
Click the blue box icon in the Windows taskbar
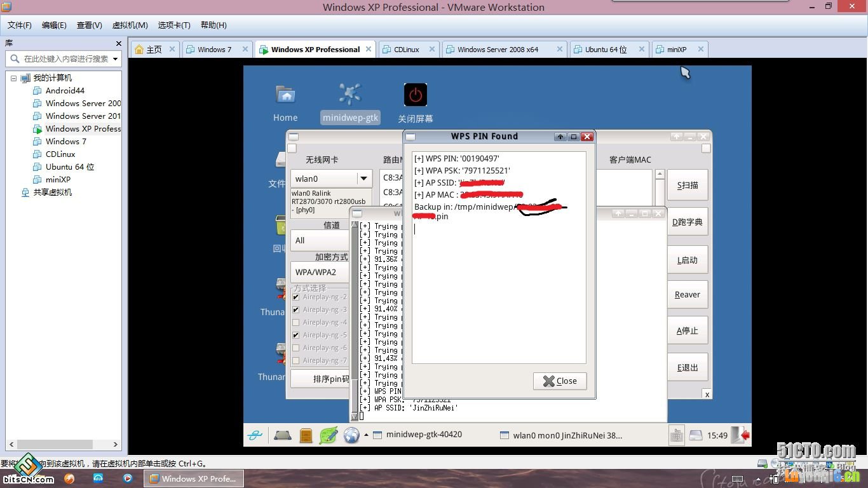pyautogui.click(x=98, y=478)
